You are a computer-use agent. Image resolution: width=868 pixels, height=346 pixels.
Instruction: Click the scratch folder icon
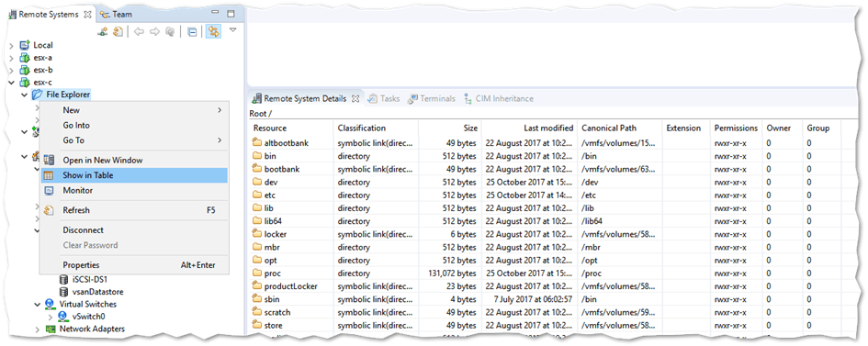pos(257,312)
